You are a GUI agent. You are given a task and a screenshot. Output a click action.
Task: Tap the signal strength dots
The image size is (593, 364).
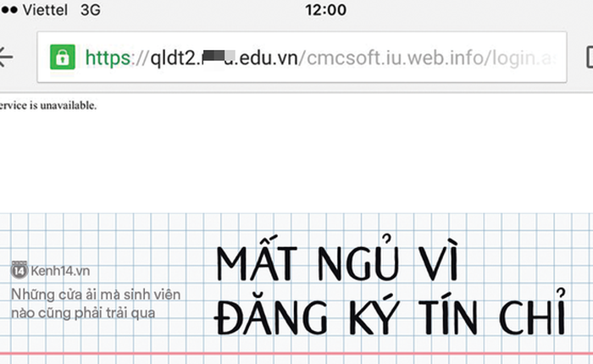[x=8, y=10]
